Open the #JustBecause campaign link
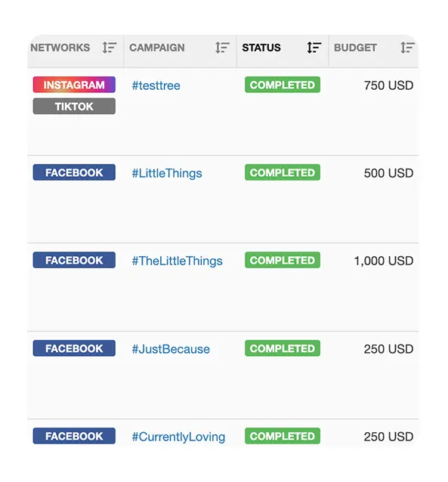This screenshot has width=448, height=482. [x=171, y=349]
